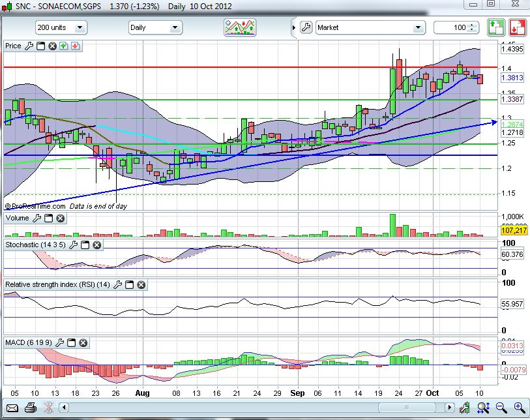Close the Price panel
This screenshot has width=530, height=420.
tap(52, 46)
